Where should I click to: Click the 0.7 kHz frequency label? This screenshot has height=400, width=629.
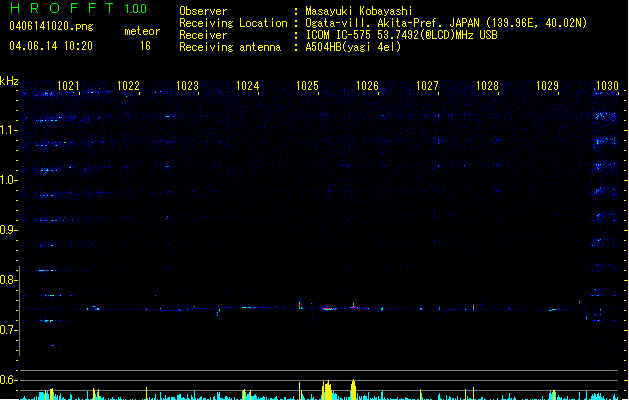click(x=8, y=330)
